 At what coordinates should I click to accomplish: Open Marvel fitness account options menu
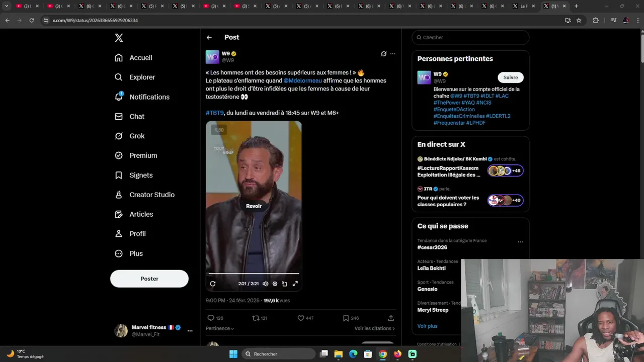coord(190,331)
